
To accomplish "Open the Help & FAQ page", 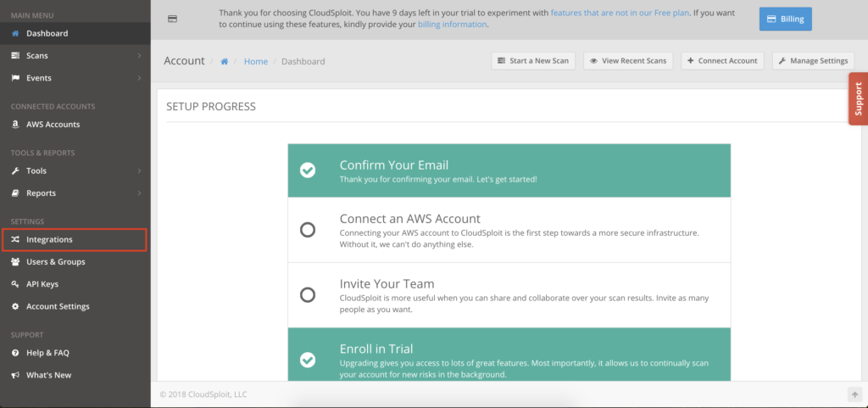I will 47,353.
